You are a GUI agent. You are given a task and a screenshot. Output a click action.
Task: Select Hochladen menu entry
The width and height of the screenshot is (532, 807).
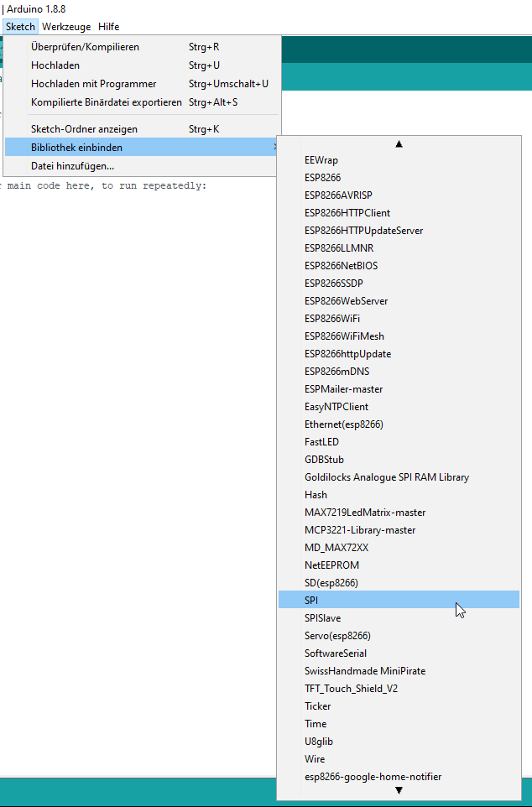(143, 65)
